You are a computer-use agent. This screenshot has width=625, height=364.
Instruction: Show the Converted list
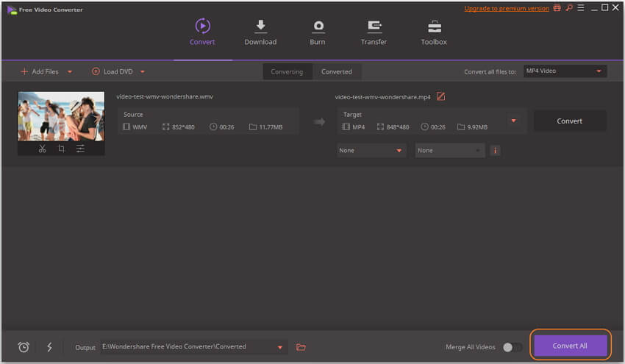[x=337, y=72]
